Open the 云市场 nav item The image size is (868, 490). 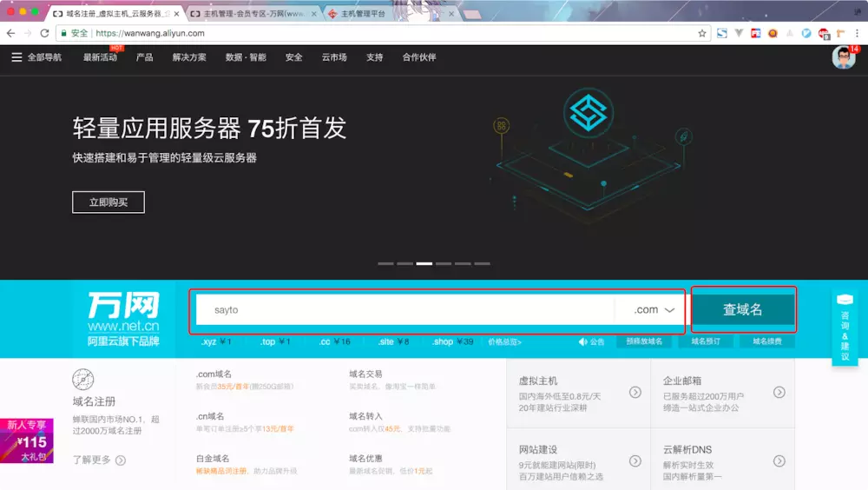click(x=334, y=57)
